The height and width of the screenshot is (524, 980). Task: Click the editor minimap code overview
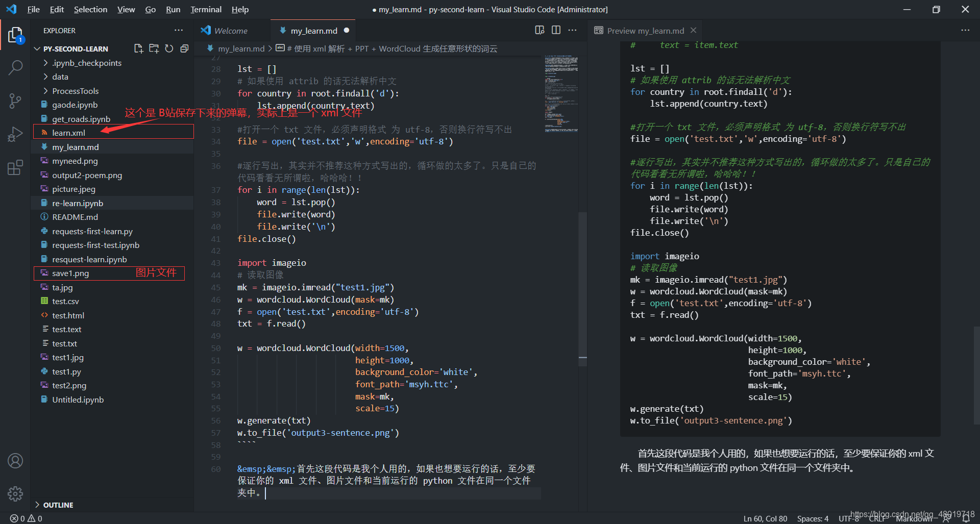pos(561,94)
